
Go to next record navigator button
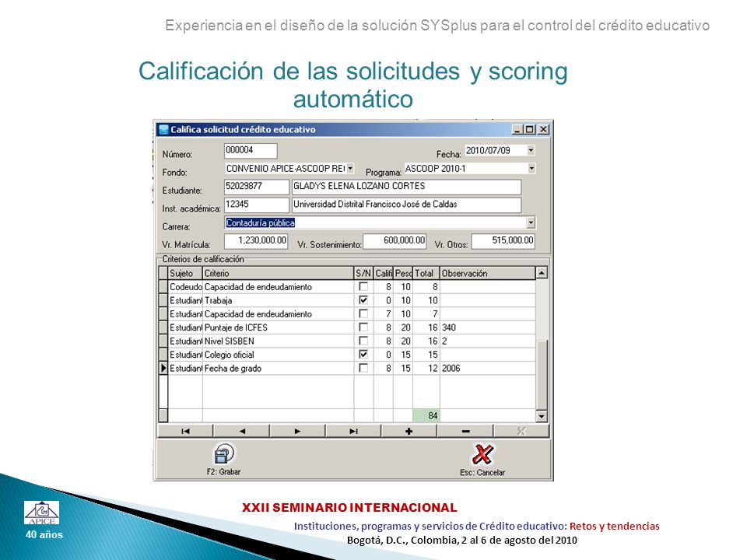coord(297,431)
